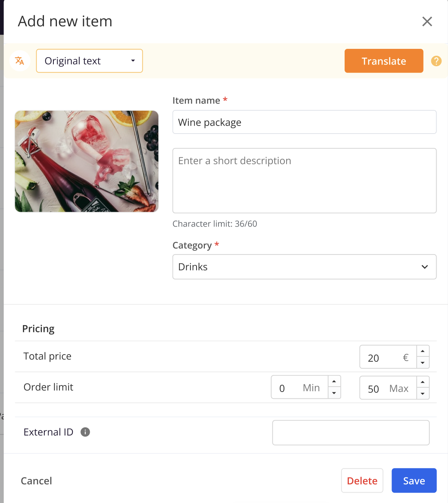Close the Add new item dialog
The image size is (448, 503).
point(427,21)
